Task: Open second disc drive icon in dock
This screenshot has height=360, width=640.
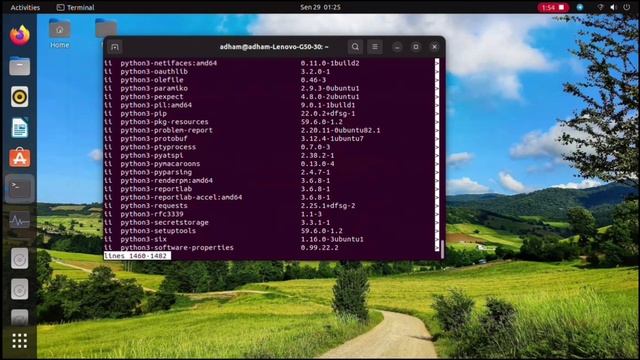Action: click(x=20, y=289)
